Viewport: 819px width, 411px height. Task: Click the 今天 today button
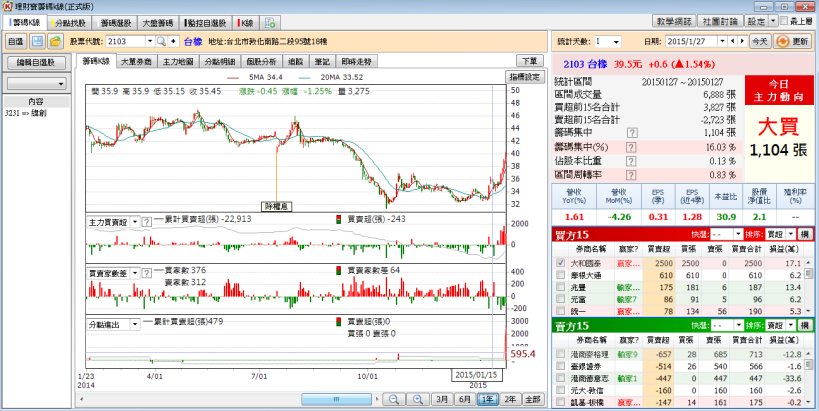point(759,41)
